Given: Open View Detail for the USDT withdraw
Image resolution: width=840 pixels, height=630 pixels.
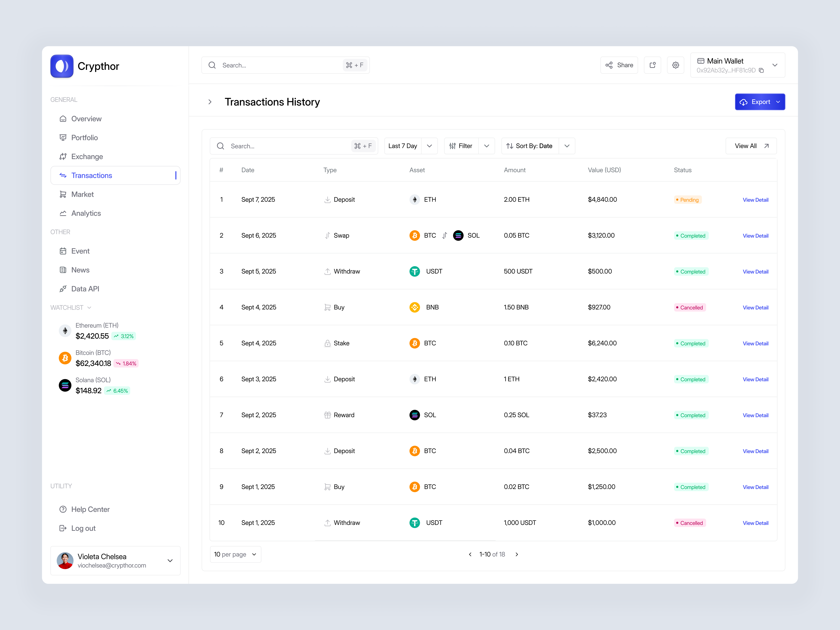Looking at the screenshot, I should [x=755, y=272].
